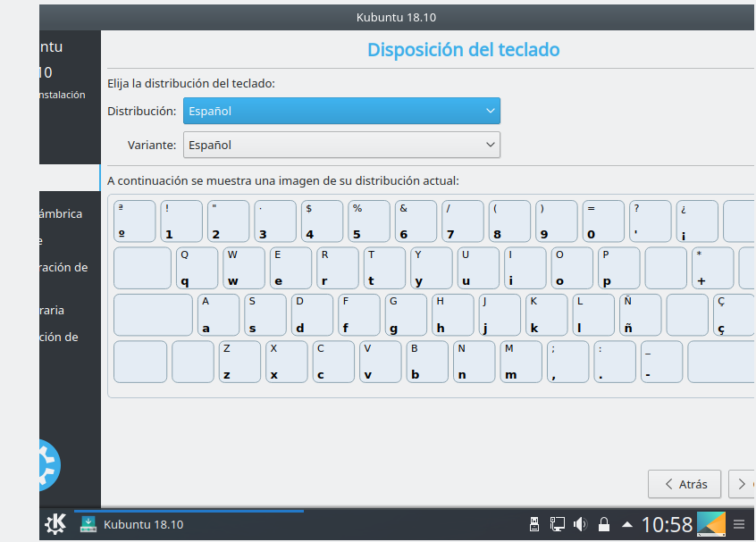Click the 10:58 clock
This screenshot has width=756, height=542.
pos(667,524)
